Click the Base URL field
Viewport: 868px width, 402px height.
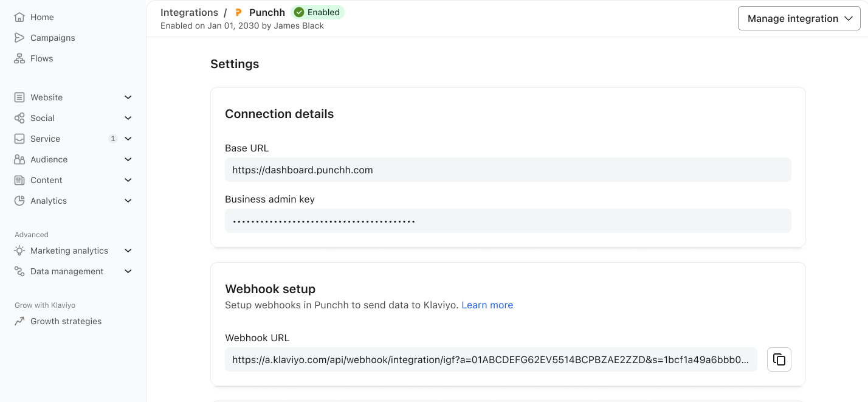pyautogui.click(x=508, y=170)
